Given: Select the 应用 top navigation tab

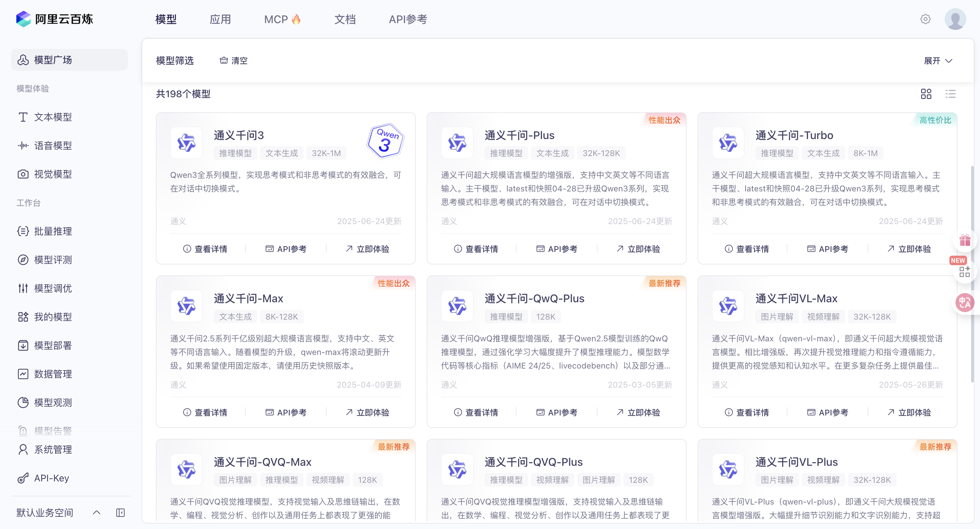Looking at the screenshot, I should pos(220,19).
